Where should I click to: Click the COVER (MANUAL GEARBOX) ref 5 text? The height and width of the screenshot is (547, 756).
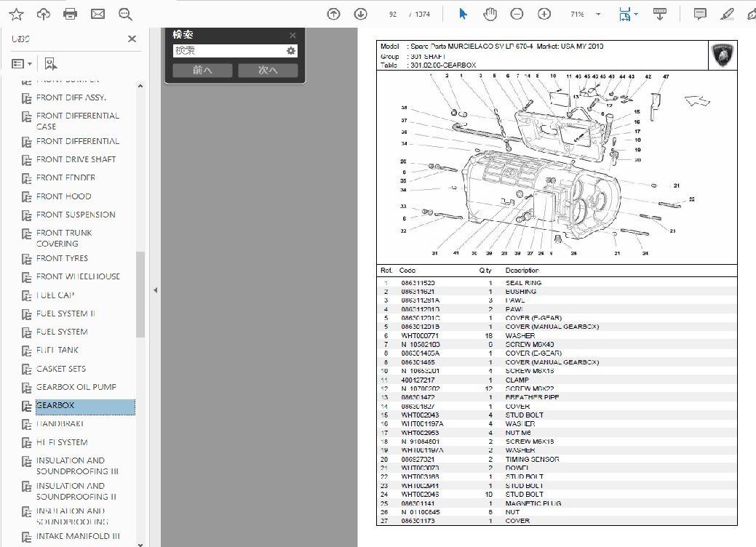552,327
